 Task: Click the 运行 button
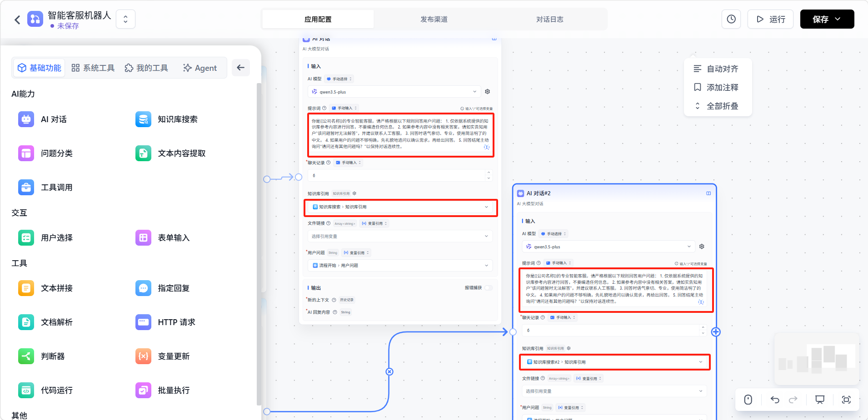click(x=770, y=19)
